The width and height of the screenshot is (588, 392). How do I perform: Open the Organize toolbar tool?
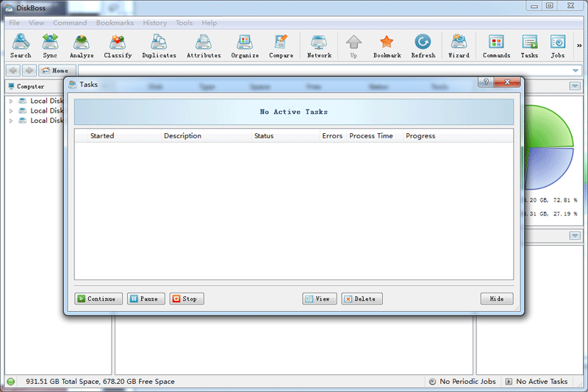[x=245, y=46]
